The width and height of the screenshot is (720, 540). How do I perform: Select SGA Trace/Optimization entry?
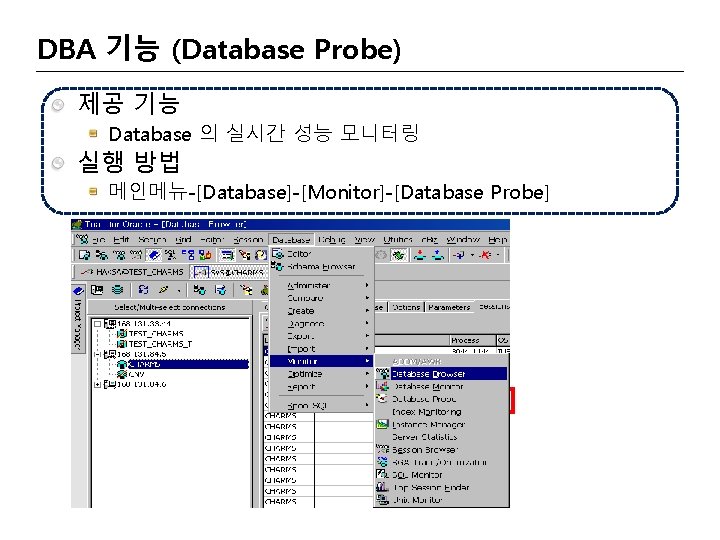(x=441, y=462)
